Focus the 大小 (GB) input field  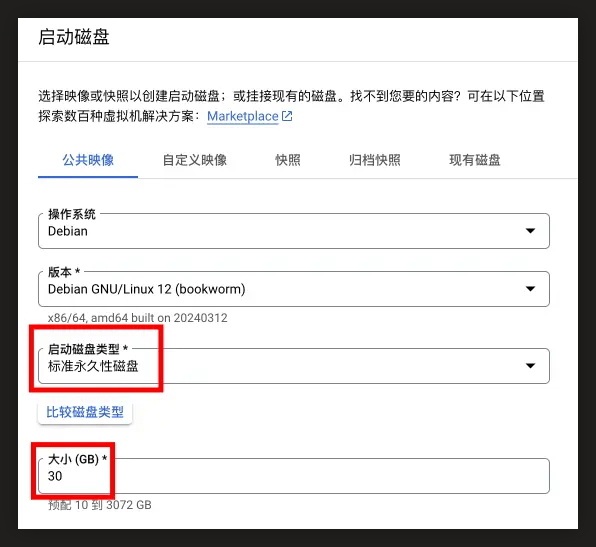coord(294,476)
